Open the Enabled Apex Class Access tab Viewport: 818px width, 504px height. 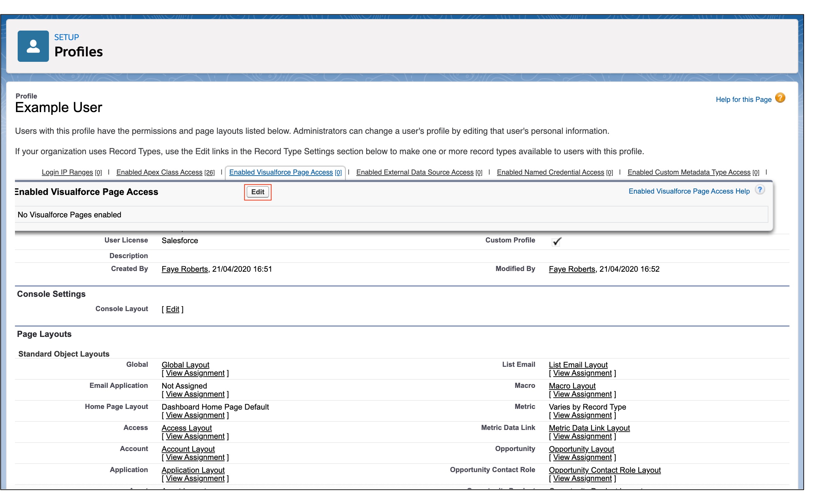(159, 172)
